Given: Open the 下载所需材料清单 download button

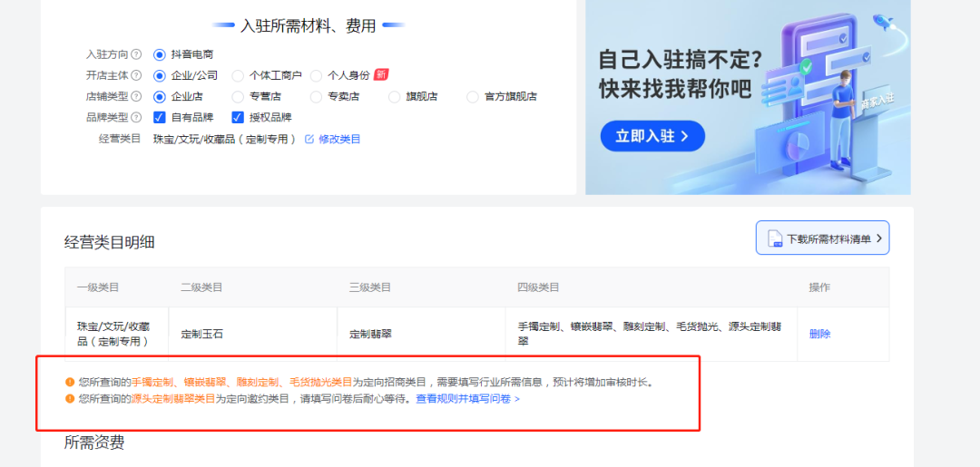Looking at the screenshot, I should (x=822, y=238).
